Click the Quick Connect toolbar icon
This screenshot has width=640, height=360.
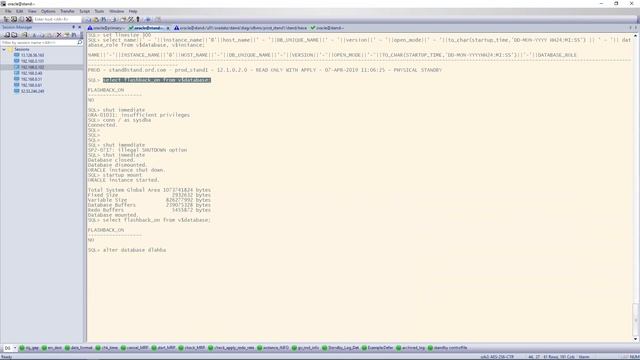[x=21, y=19]
